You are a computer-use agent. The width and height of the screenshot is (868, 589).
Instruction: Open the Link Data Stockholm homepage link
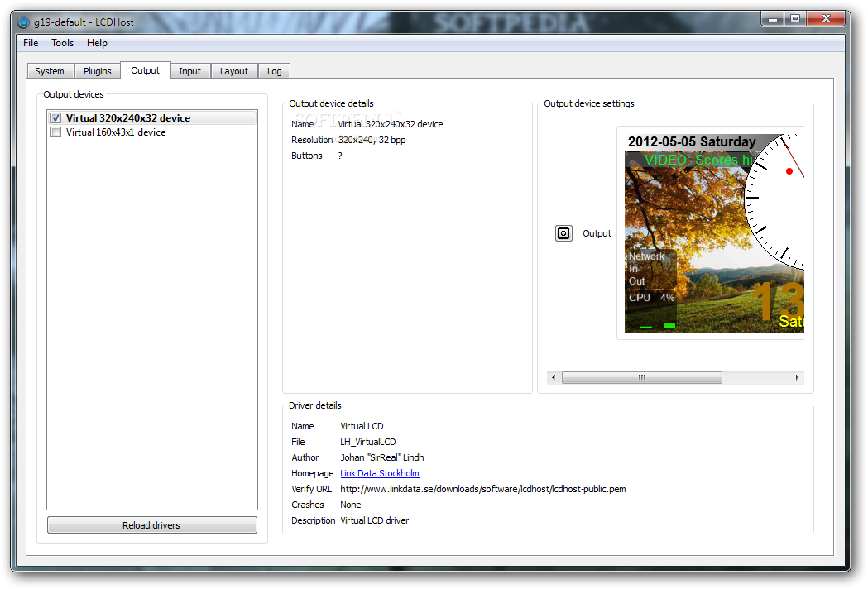[380, 473]
